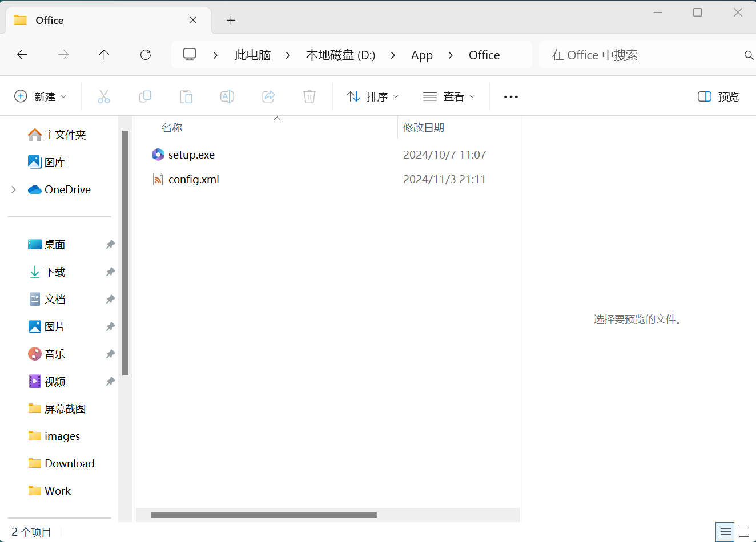The width and height of the screenshot is (756, 542).
Task: Select the config.xml file name
Action: point(194,179)
